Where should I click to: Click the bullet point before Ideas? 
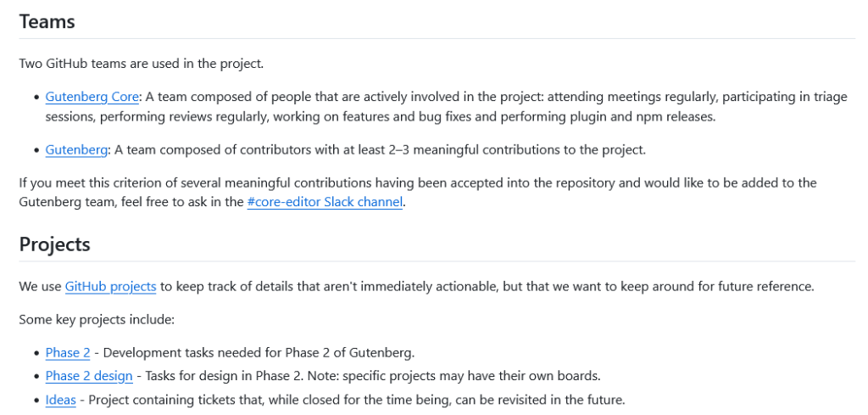pyautogui.click(x=36, y=401)
